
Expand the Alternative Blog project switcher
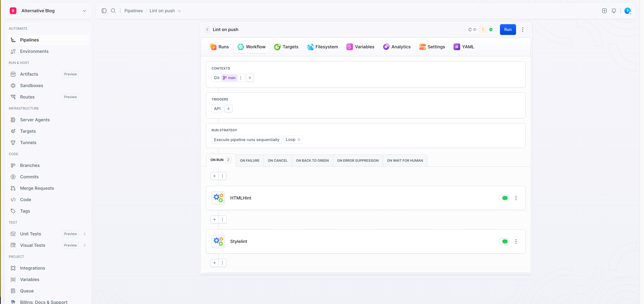[85, 11]
